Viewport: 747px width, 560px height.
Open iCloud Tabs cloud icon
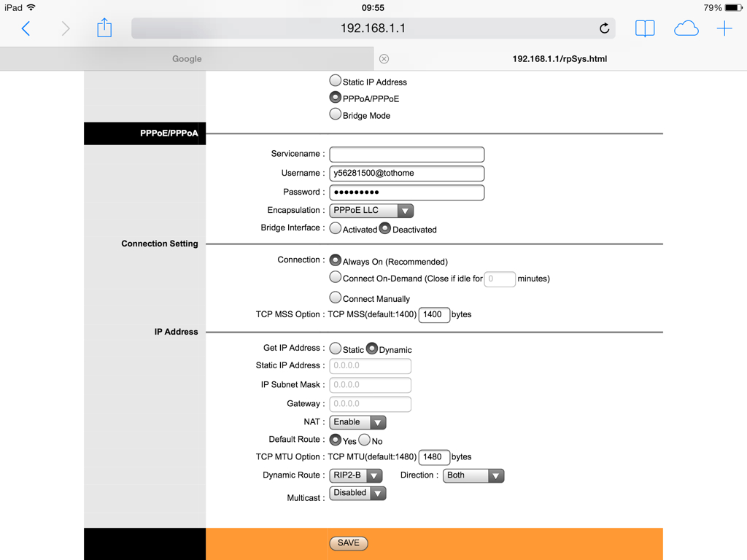click(686, 28)
